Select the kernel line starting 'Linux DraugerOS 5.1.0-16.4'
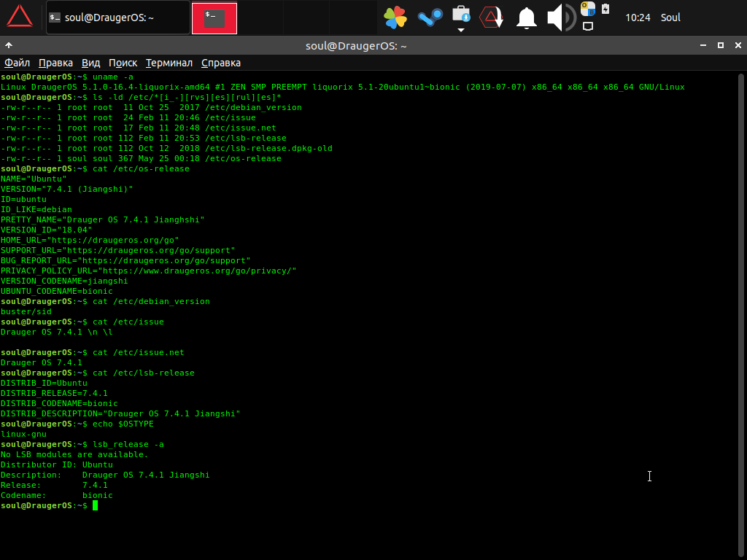747x560 pixels. 343,87
